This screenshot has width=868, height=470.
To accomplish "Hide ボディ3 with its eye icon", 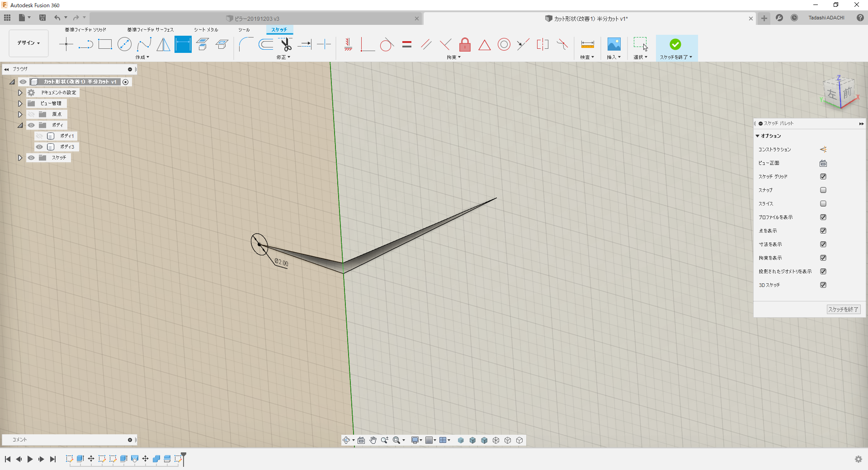I will tap(39, 147).
